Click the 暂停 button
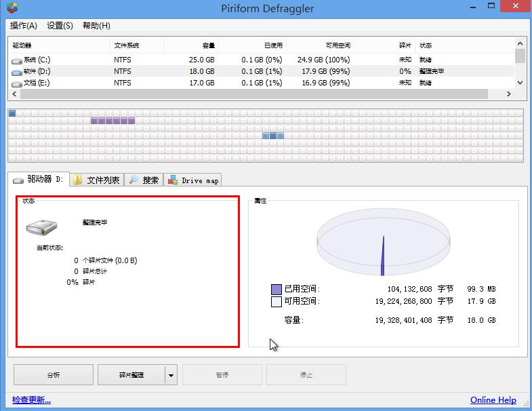Viewport: 532px width, 411px height. pyautogui.click(x=222, y=374)
